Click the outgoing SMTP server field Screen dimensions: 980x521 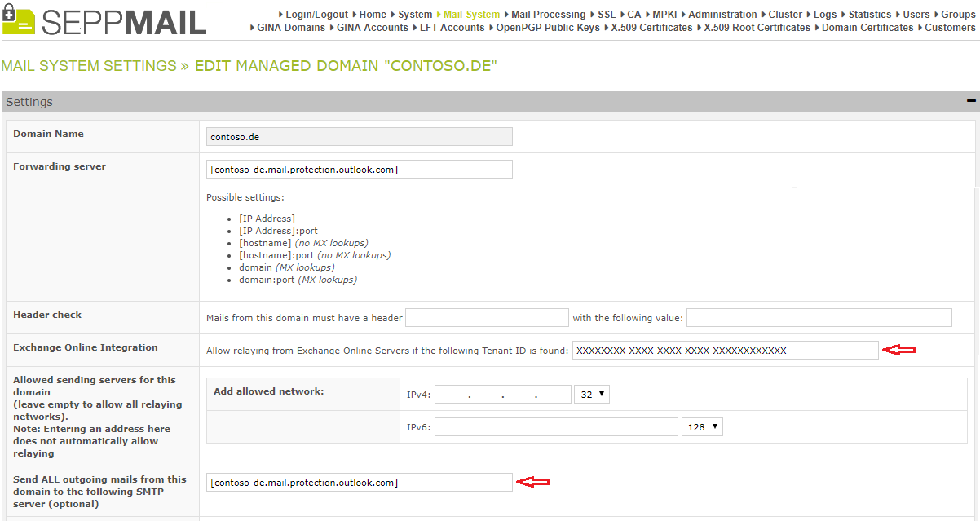click(x=359, y=482)
